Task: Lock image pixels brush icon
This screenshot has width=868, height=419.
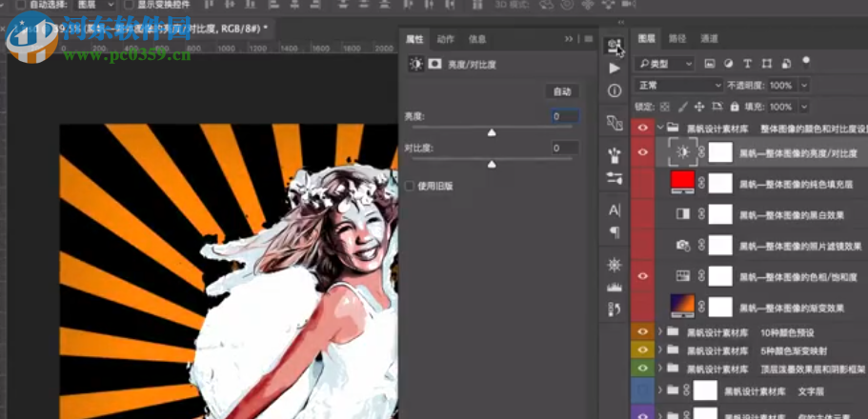Action: 682,107
